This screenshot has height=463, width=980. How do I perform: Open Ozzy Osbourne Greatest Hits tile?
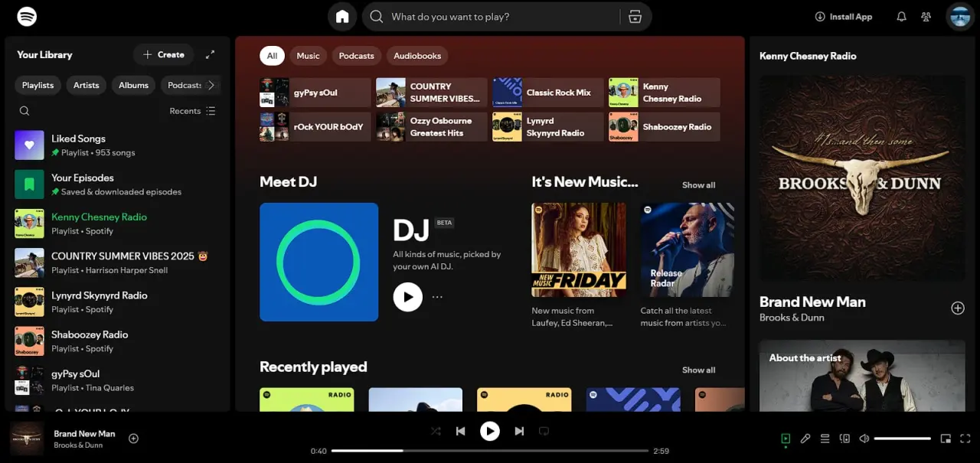[x=432, y=127]
